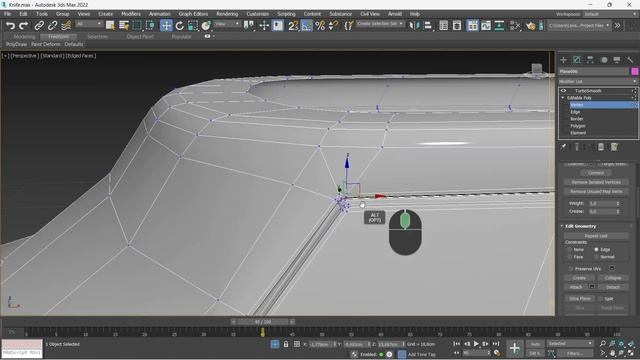This screenshot has height=360, width=640.
Task: Click the Connect button
Action: (596, 173)
